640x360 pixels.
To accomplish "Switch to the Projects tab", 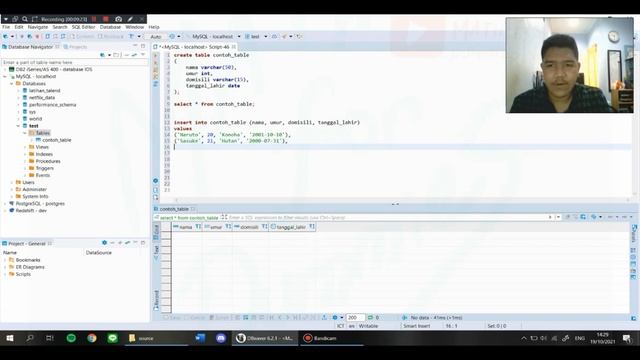I will tap(76, 47).
